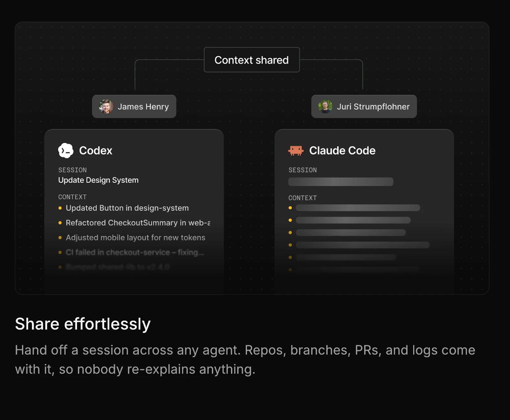Click the James Henry name text
The image size is (510, 420).
click(143, 107)
